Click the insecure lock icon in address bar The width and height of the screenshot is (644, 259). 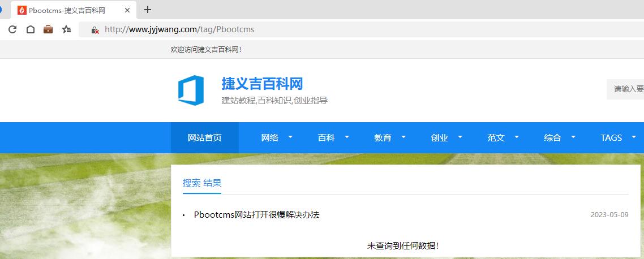[x=95, y=30]
